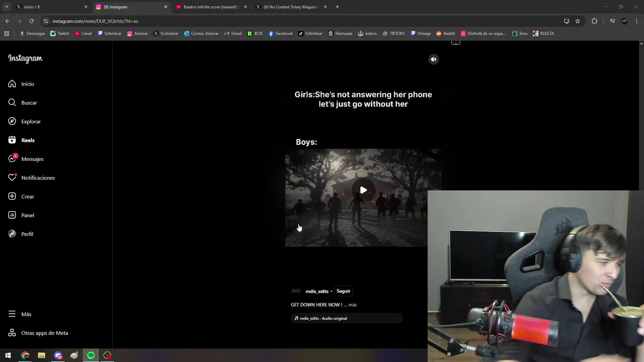
Task: Bookmark this page with star icon
Action: pos(578,21)
